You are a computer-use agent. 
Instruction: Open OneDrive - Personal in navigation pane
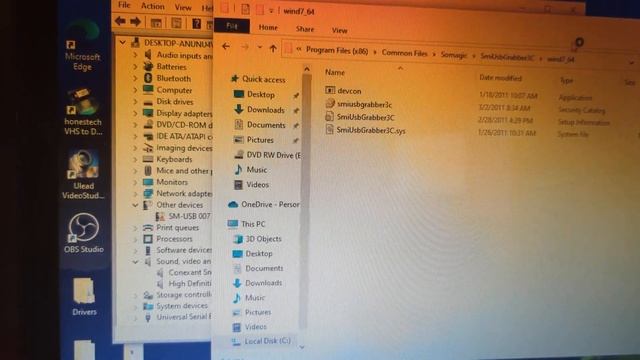pyautogui.click(x=264, y=204)
